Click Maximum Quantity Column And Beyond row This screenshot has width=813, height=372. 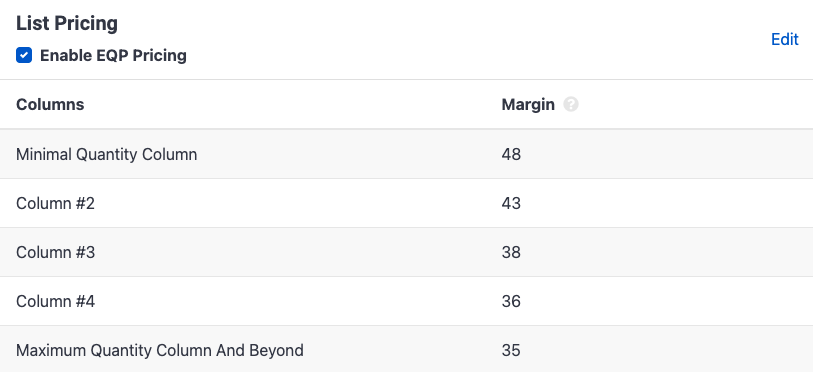(x=406, y=349)
